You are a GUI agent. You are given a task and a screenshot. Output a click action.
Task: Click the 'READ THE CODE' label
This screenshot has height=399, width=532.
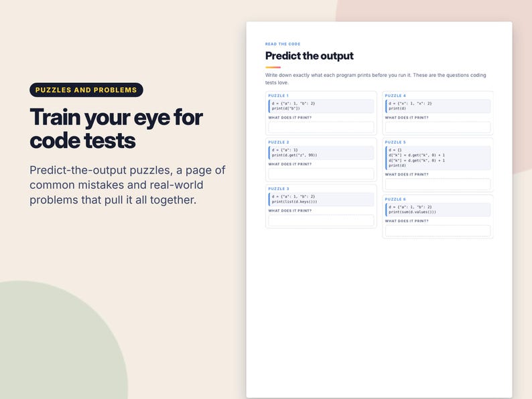[x=283, y=44]
